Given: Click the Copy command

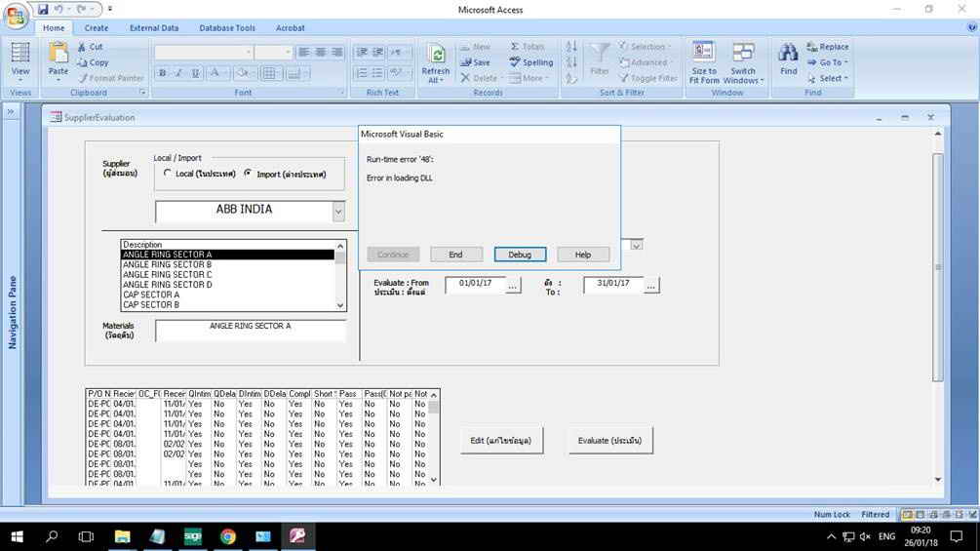Looking at the screenshot, I should coord(94,62).
